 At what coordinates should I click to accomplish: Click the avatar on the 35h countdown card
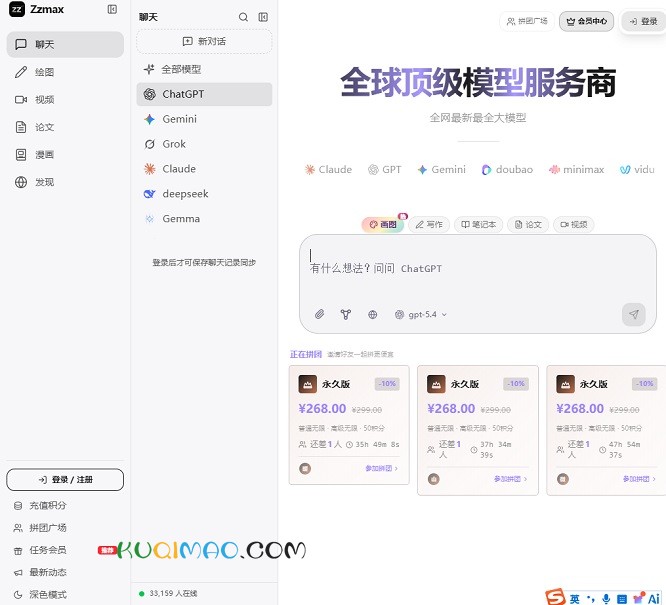tap(305, 468)
